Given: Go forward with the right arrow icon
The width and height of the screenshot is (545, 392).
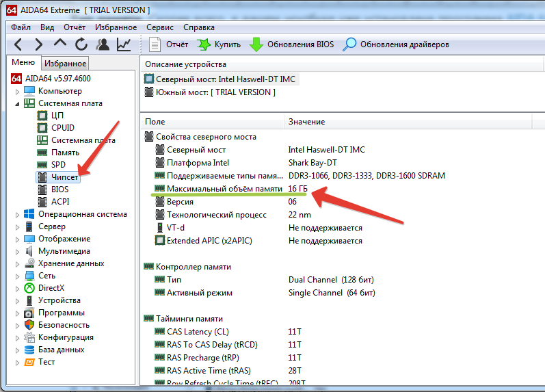Looking at the screenshot, I should click(39, 44).
